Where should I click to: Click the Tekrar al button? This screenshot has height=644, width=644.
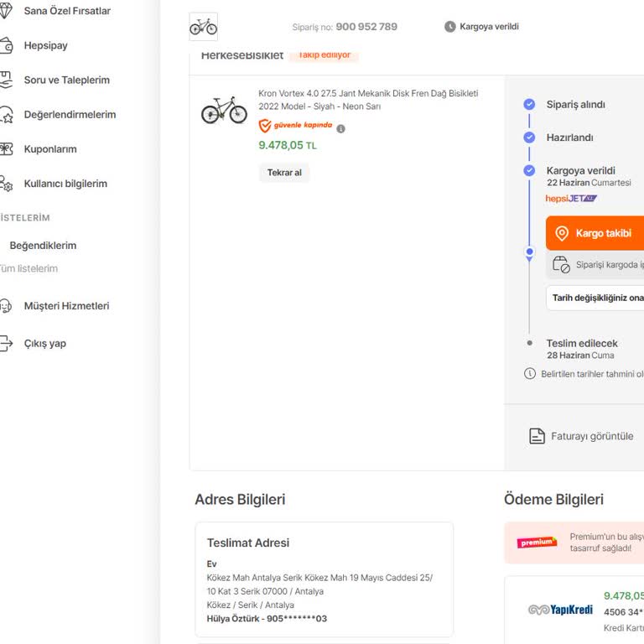[x=284, y=173]
